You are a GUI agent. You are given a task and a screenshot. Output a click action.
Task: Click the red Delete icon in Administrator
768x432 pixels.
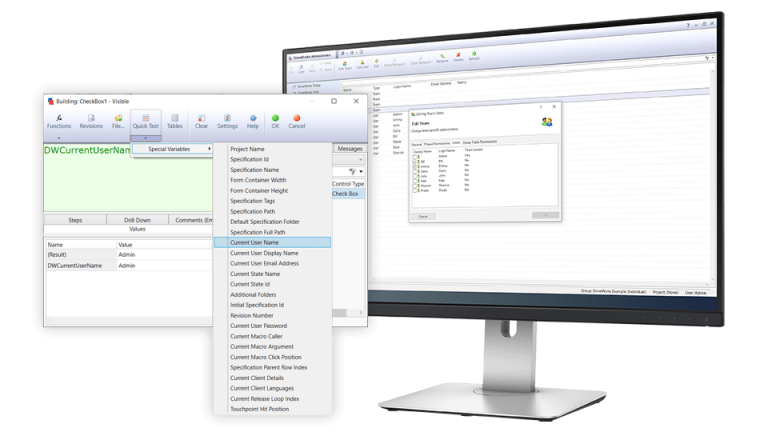pyautogui.click(x=458, y=57)
